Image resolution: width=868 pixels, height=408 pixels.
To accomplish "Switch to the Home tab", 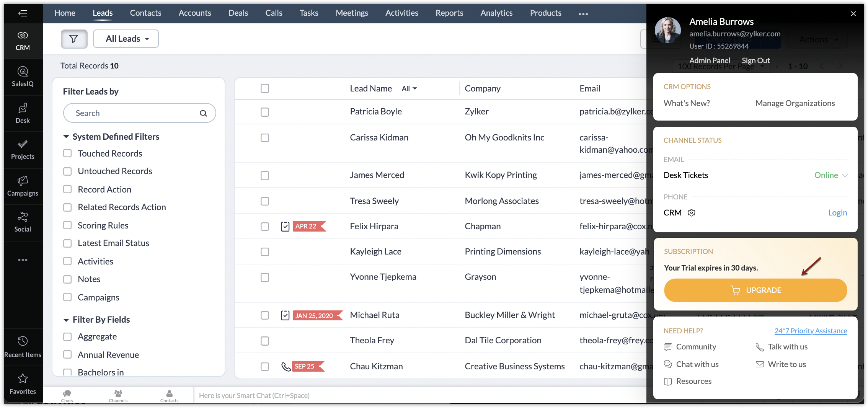I will [65, 13].
